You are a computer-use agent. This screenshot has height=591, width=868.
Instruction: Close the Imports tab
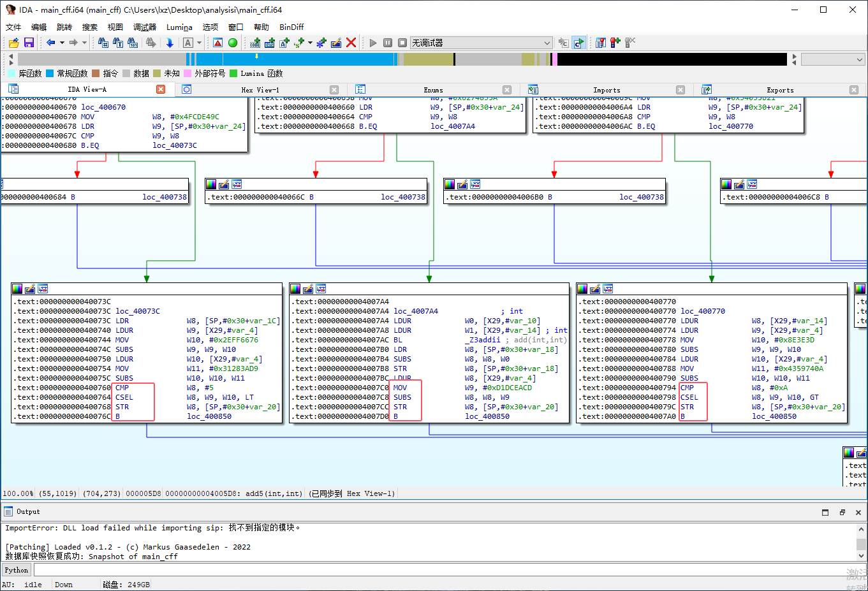(x=680, y=90)
